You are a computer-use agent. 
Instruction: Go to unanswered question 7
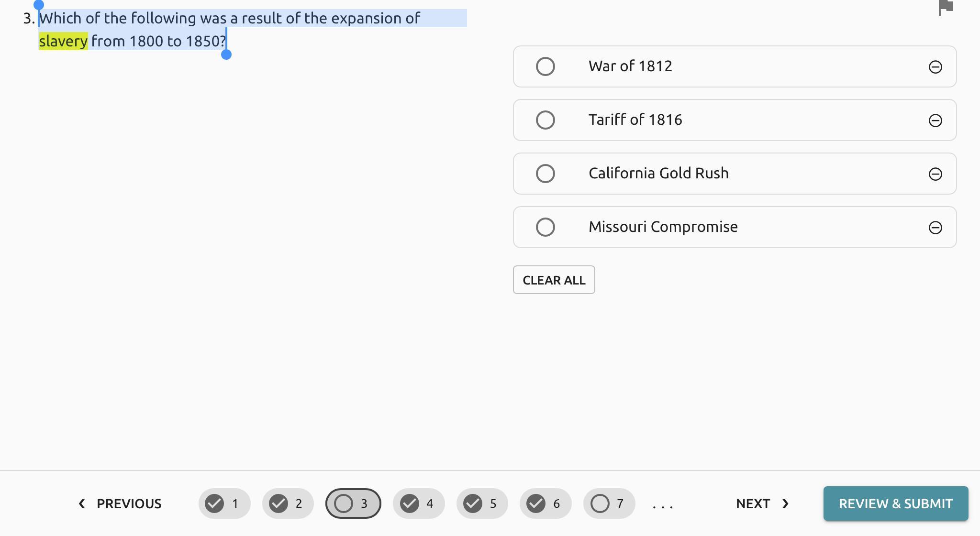click(609, 503)
